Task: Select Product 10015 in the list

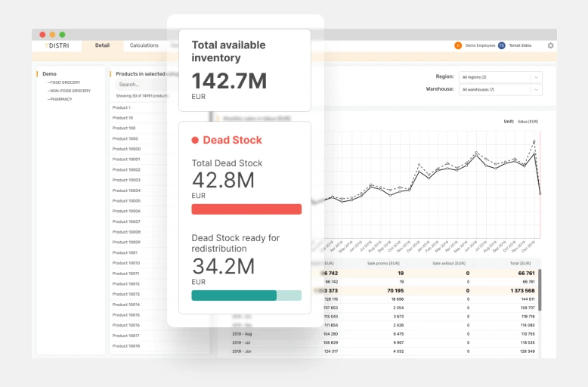Action: [126, 315]
